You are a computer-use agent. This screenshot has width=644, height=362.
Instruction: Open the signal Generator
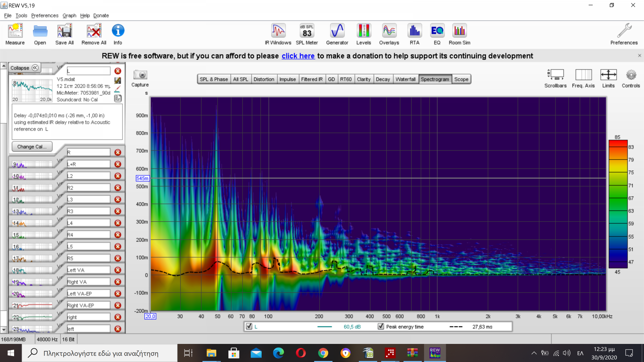pyautogui.click(x=337, y=34)
